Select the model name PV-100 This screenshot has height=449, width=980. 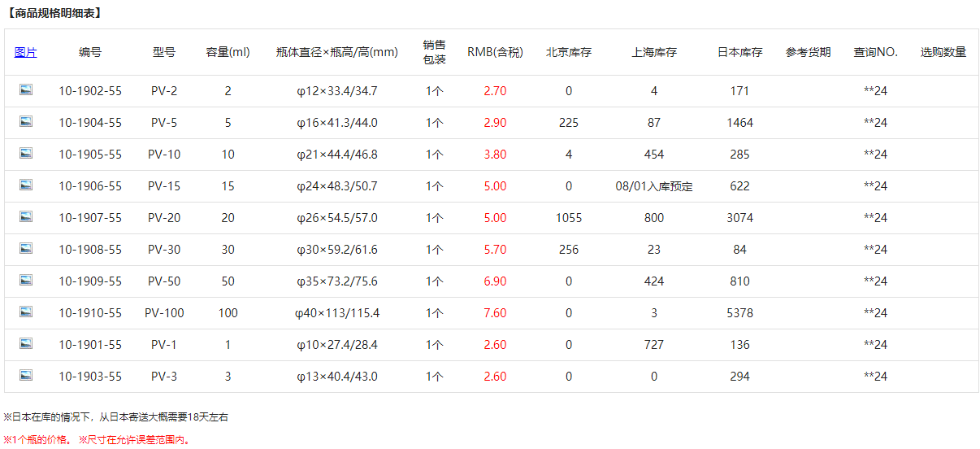coord(164,313)
